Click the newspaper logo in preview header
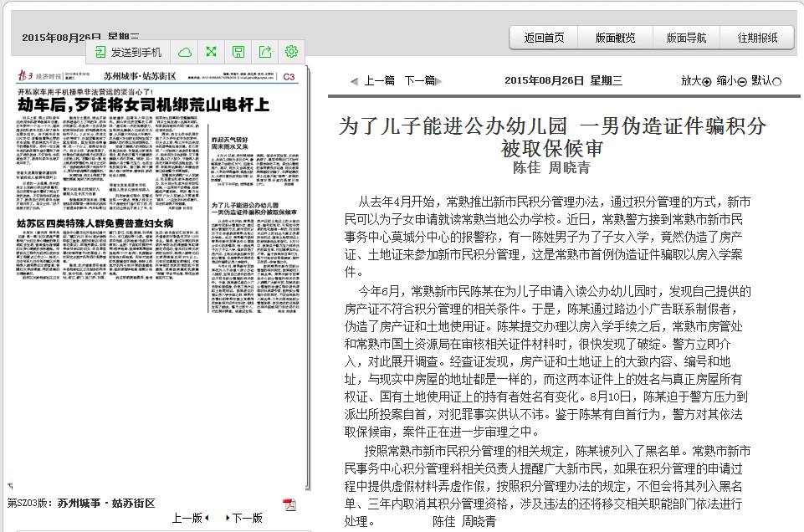Image resolution: width=804 pixels, height=532 pixels. point(38,76)
